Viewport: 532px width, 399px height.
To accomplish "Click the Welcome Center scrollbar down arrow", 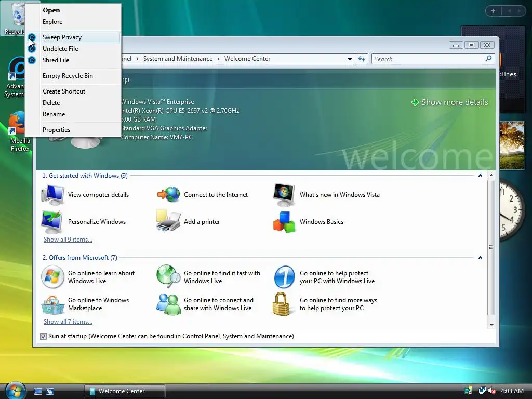I will (x=491, y=325).
